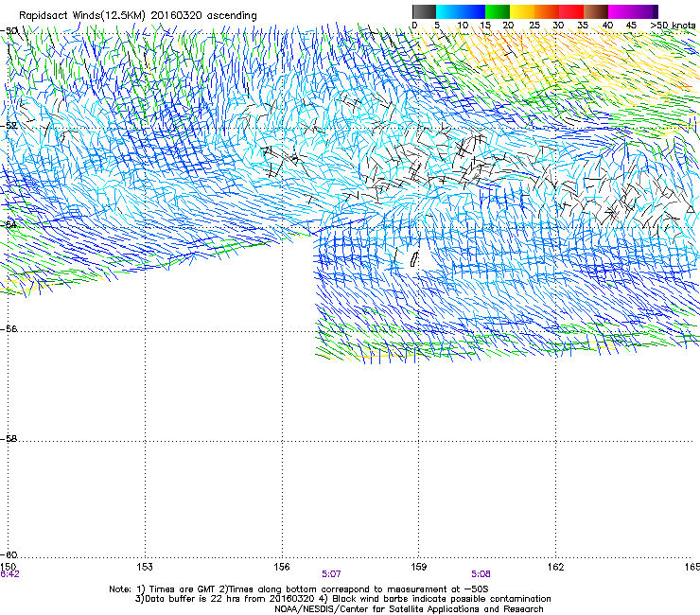Click the purple '6:42' time label

(x=9, y=574)
